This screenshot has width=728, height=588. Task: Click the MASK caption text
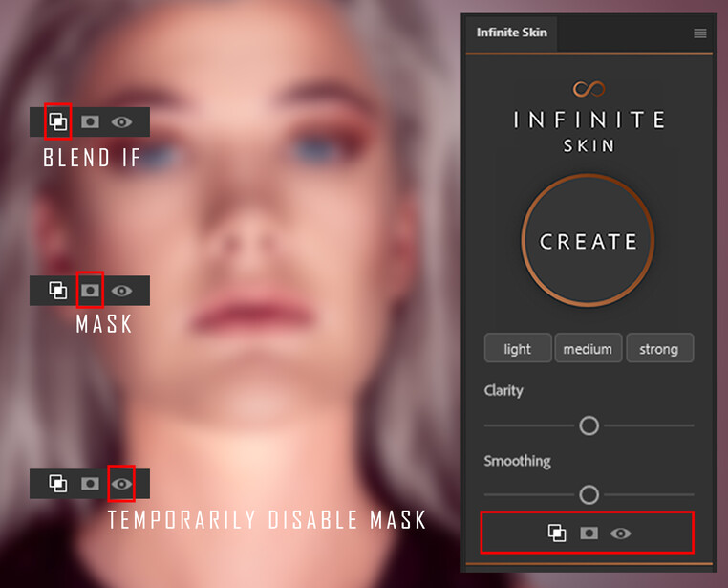click(x=104, y=324)
